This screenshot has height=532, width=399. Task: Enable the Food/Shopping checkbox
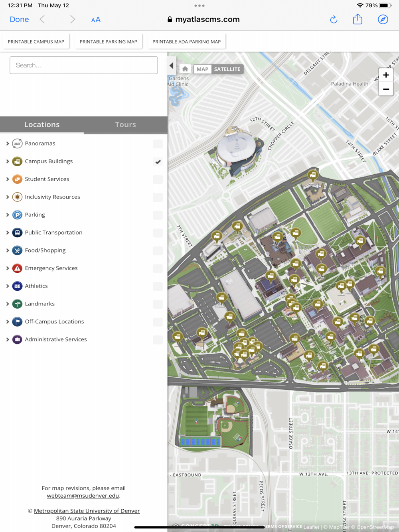158,250
